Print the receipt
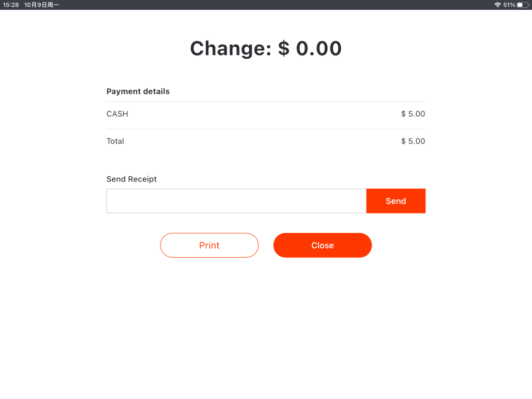The height and width of the screenshot is (399, 532). click(209, 245)
